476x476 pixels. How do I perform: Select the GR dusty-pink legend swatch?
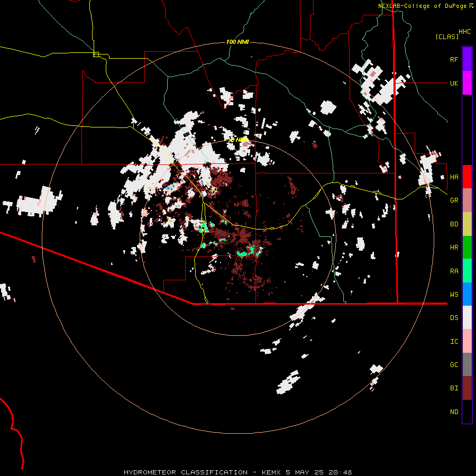[x=467, y=200]
